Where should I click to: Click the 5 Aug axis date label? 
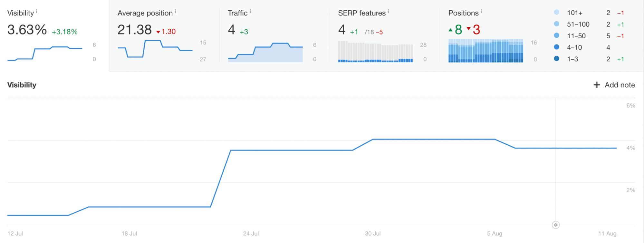click(x=495, y=234)
